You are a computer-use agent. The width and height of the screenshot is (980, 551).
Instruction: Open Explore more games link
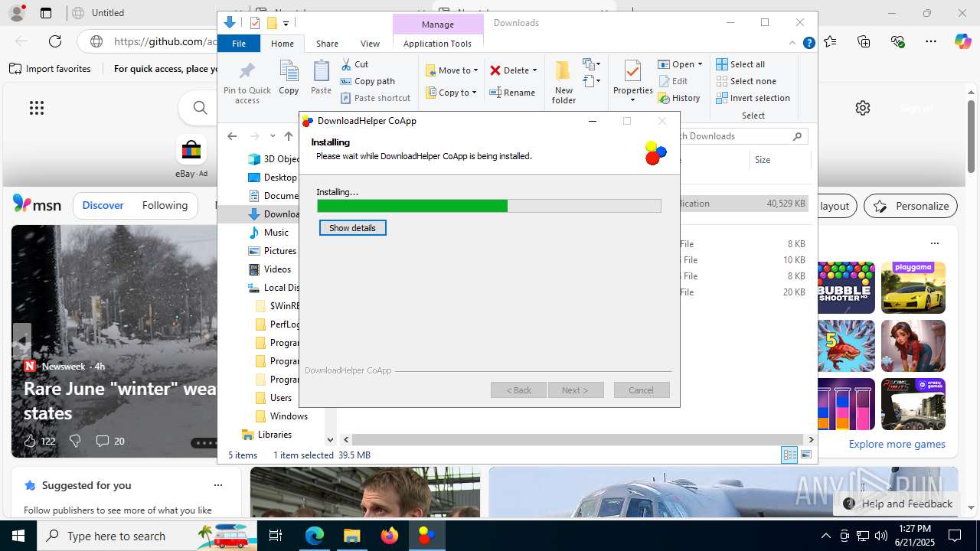click(x=897, y=444)
